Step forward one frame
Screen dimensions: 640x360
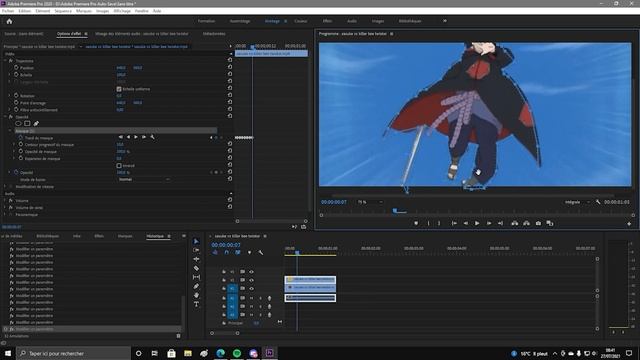[489, 223]
